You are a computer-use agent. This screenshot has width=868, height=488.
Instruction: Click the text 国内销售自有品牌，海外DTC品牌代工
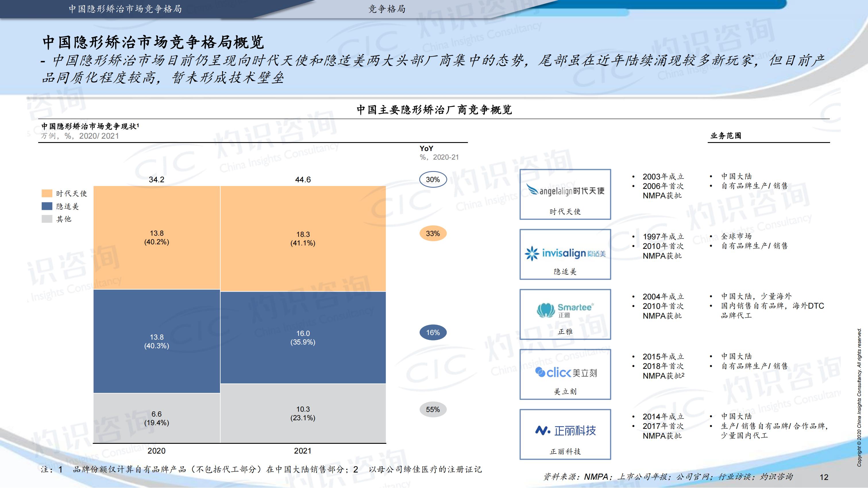pyautogui.click(x=772, y=311)
